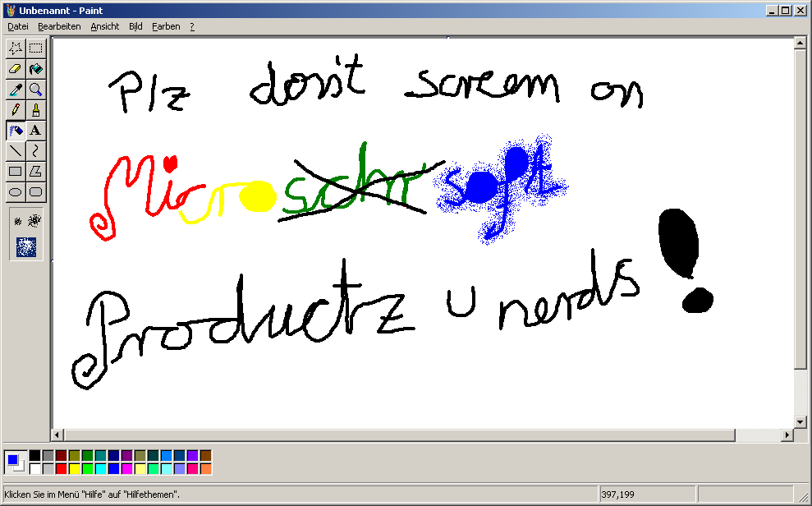Pick the yellow swatch in the color palette
Viewport: 812px width, 506px height.
tap(75, 468)
